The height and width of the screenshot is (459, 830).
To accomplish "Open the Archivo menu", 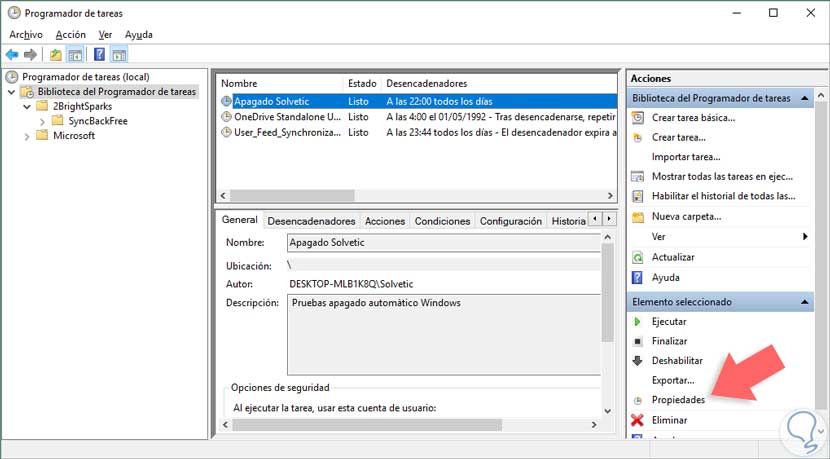I will coord(26,34).
